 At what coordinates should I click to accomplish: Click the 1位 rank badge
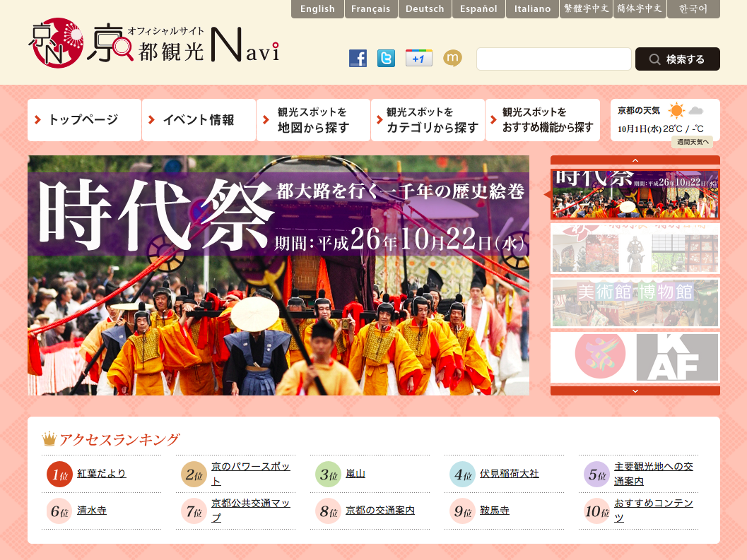[59, 475]
